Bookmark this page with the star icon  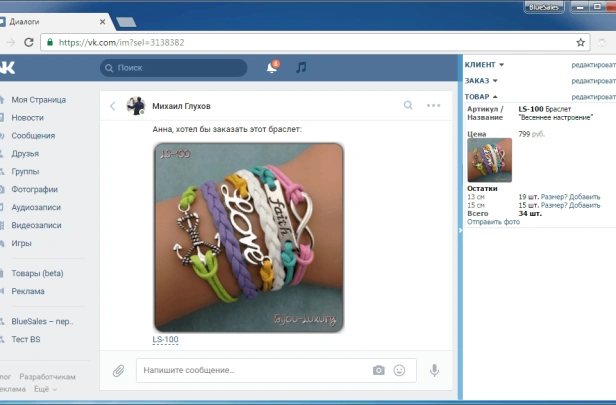pos(581,43)
